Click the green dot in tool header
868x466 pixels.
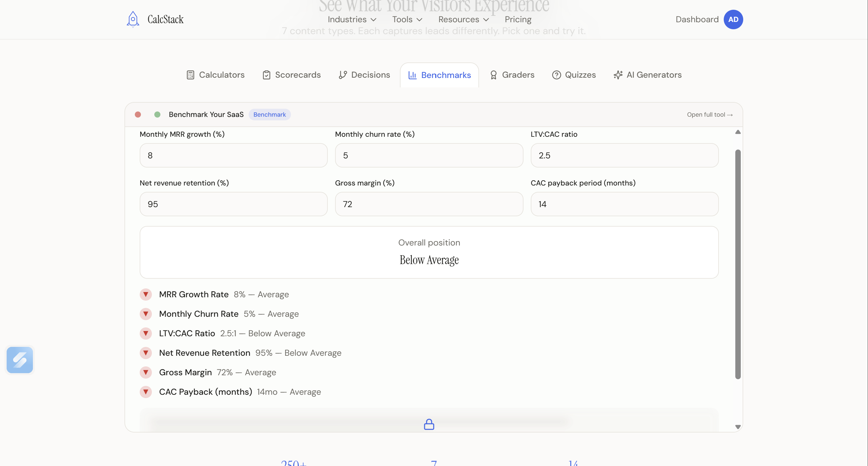pyautogui.click(x=157, y=114)
